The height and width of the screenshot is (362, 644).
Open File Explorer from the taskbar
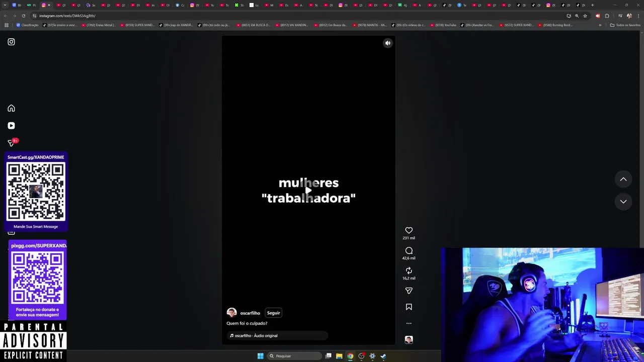coord(339,356)
